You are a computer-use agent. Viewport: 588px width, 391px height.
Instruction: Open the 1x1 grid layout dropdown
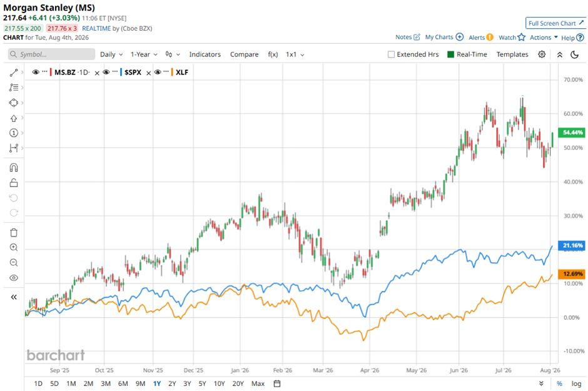[x=295, y=54]
